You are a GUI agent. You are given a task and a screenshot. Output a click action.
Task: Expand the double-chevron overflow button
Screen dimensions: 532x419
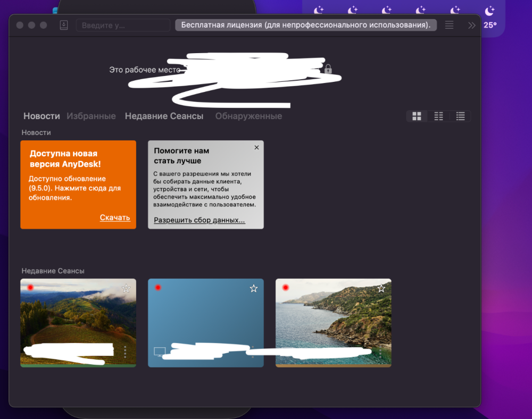tap(471, 26)
